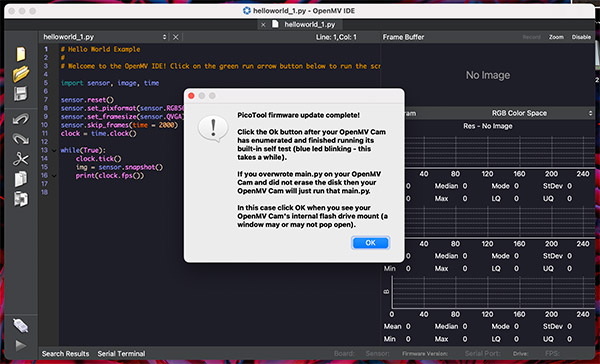
Task: Open the RGB Color Space dropdown
Action: coord(541,113)
